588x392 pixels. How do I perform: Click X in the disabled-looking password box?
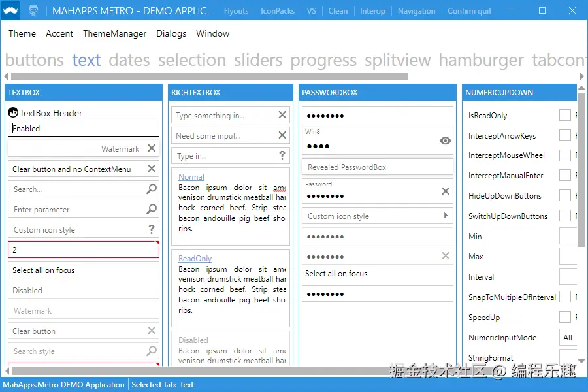446,256
